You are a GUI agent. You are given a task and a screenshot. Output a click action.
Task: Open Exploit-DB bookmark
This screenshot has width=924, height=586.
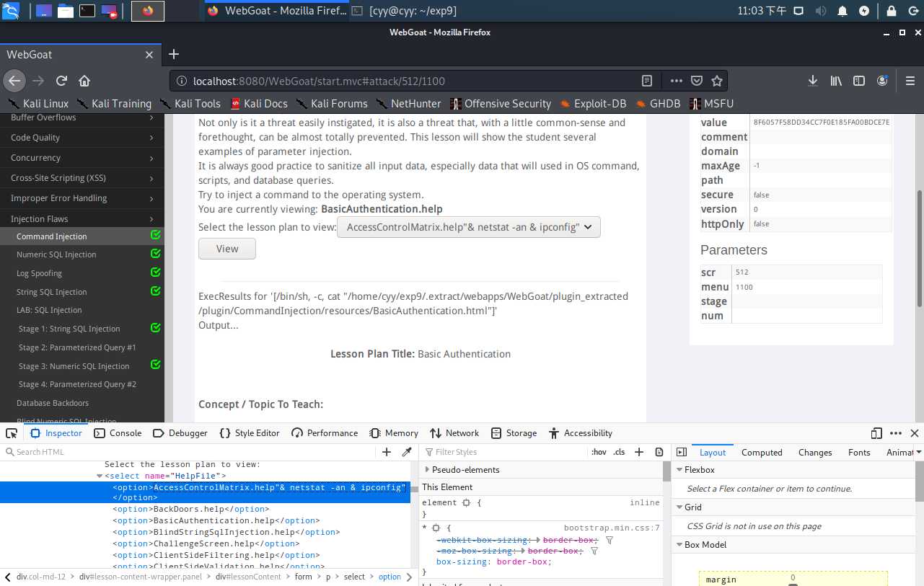click(593, 104)
